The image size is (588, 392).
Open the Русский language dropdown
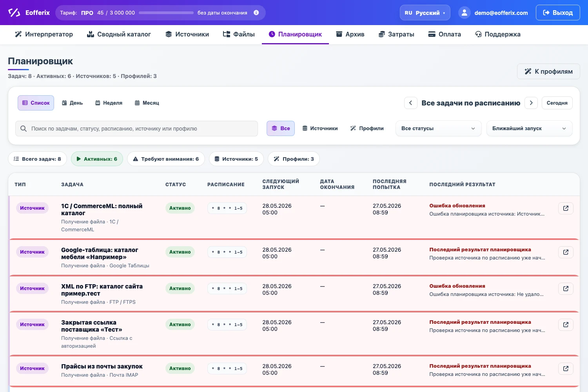pos(425,13)
